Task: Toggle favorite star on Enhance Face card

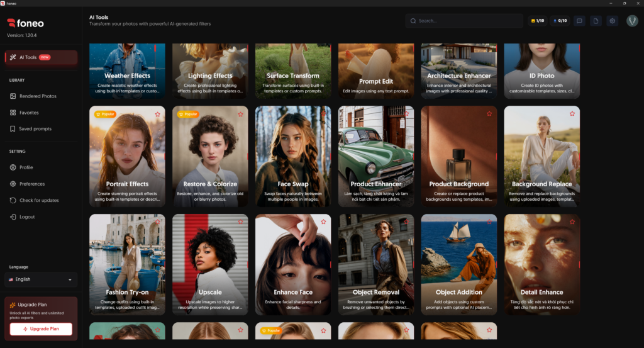Action: click(324, 222)
